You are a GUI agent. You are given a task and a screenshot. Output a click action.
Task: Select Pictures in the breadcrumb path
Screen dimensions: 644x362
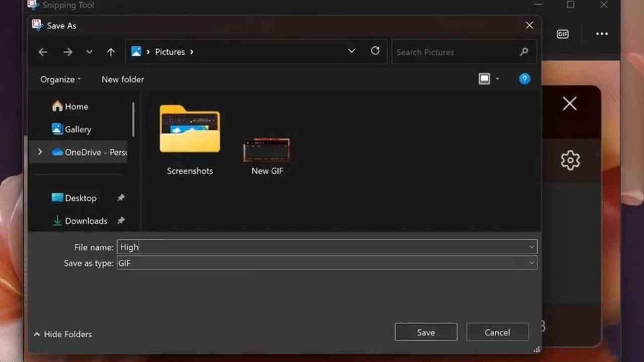171,51
